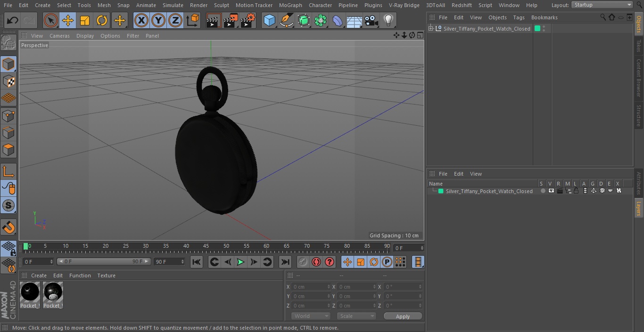The width and height of the screenshot is (644, 332).
Task: Toggle X axis lock
Action: [141, 20]
